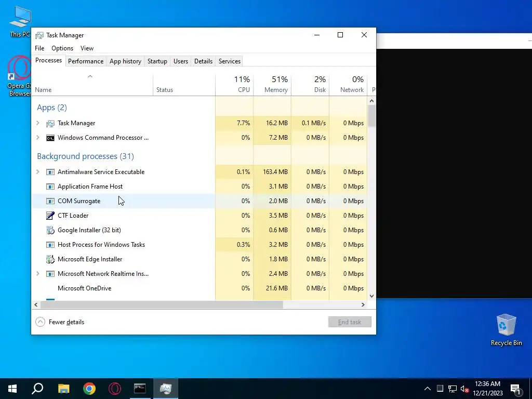Click the tray input indicator icon
Image resolution: width=532 pixels, height=399 pixels.
440,389
